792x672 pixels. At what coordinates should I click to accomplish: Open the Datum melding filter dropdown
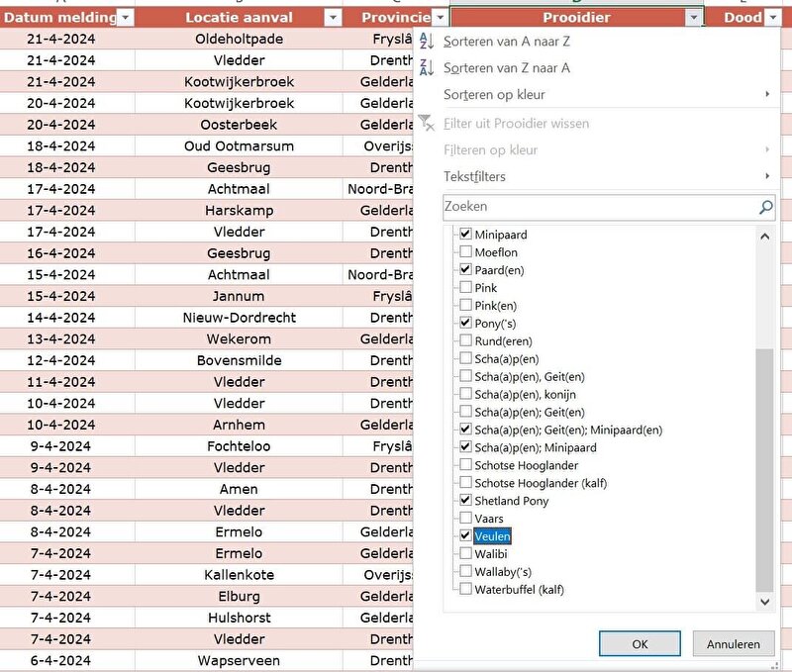pyautogui.click(x=126, y=18)
